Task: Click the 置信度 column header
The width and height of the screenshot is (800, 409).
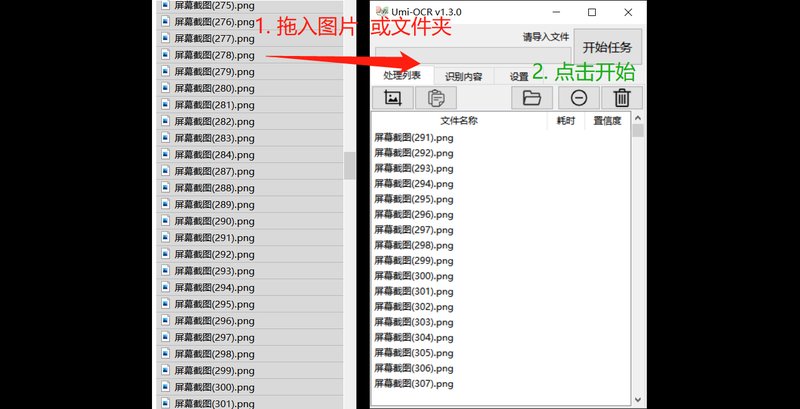Action: point(607,120)
